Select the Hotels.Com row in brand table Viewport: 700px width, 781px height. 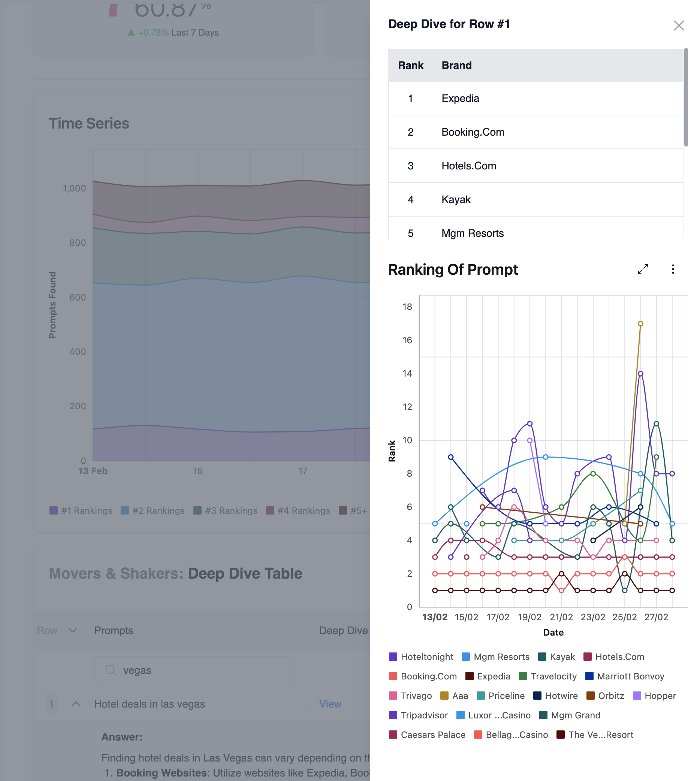(x=536, y=166)
